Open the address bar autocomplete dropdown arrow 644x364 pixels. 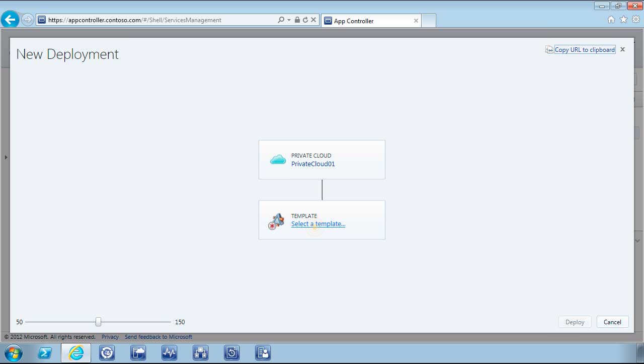(x=289, y=20)
